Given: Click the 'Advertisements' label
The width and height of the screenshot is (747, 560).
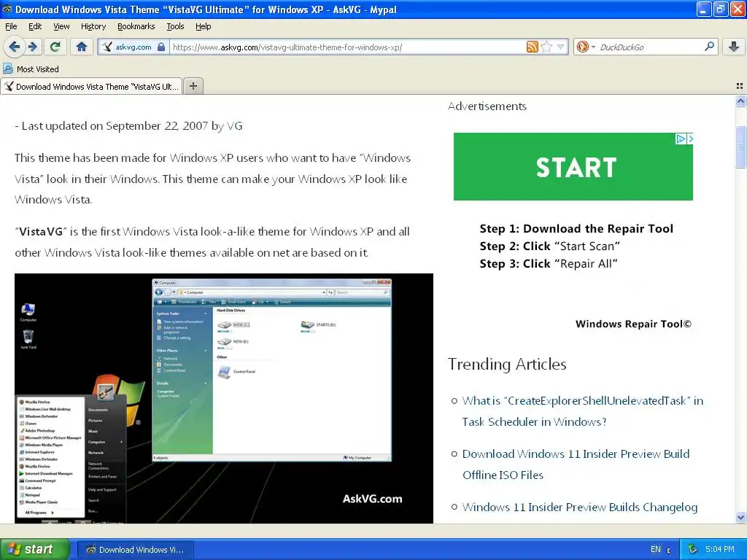Looking at the screenshot, I should tap(487, 106).
